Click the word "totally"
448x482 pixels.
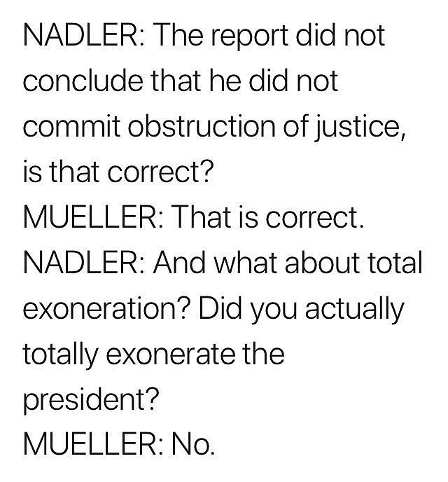click(x=60, y=356)
